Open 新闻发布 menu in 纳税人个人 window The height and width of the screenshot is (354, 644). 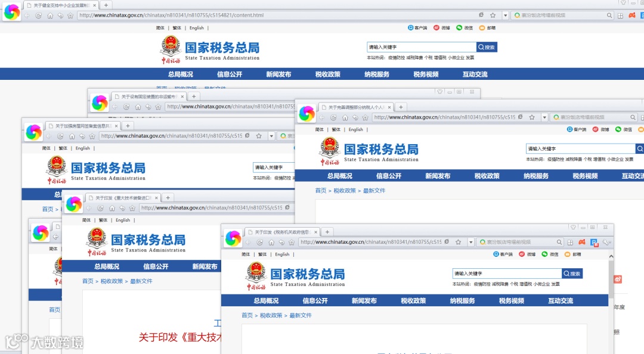tap(438, 176)
